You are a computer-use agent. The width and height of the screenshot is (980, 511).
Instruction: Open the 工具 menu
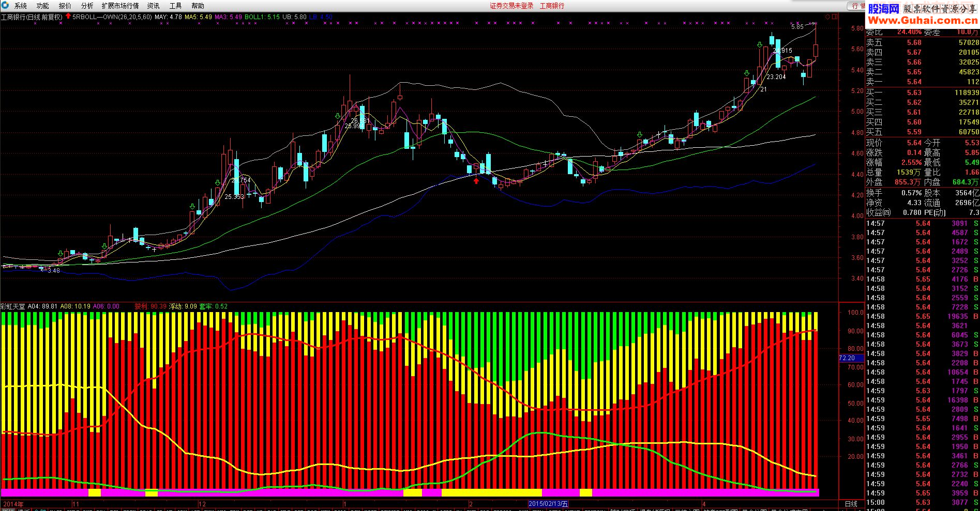tap(175, 6)
